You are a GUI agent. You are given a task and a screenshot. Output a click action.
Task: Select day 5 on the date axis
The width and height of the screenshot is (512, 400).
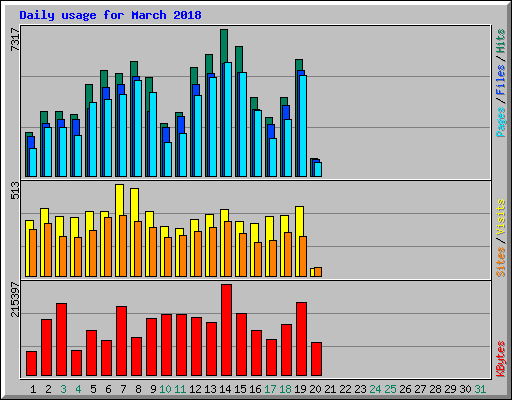93,389
